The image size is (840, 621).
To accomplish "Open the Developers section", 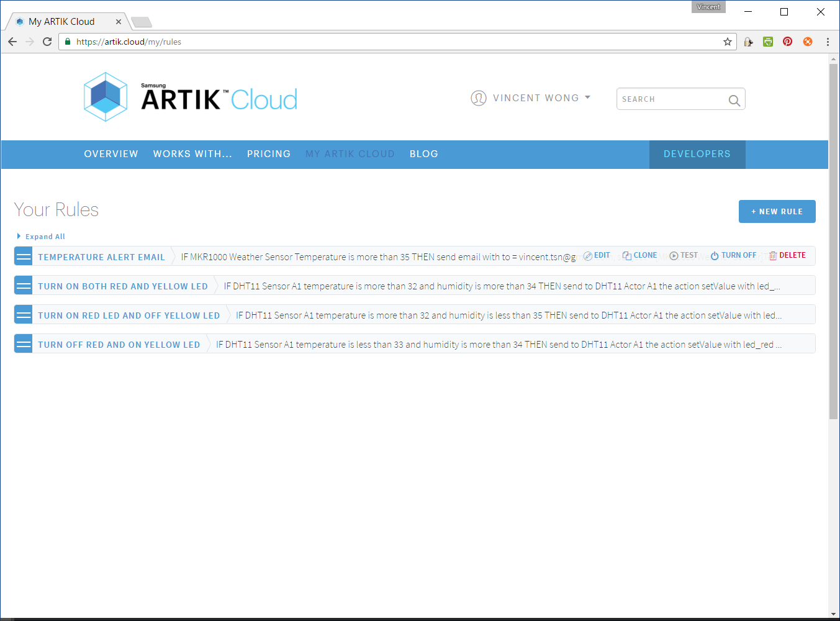I will (x=697, y=154).
